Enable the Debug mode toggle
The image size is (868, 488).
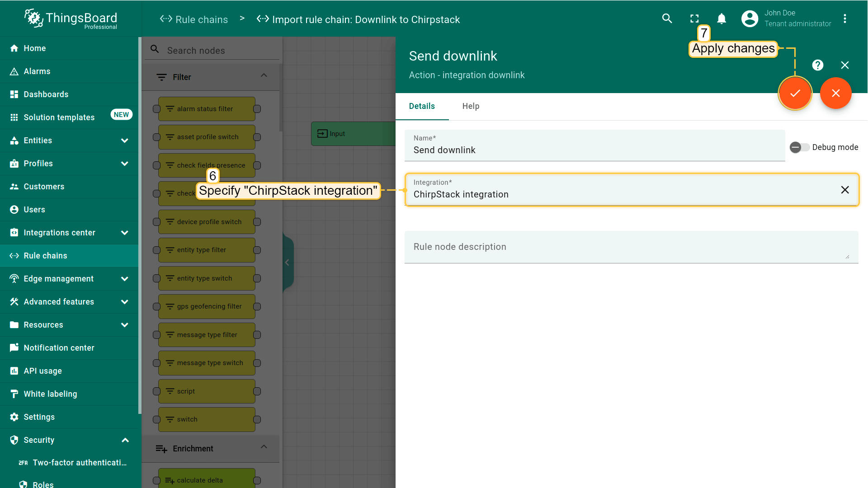pyautogui.click(x=799, y=147)
